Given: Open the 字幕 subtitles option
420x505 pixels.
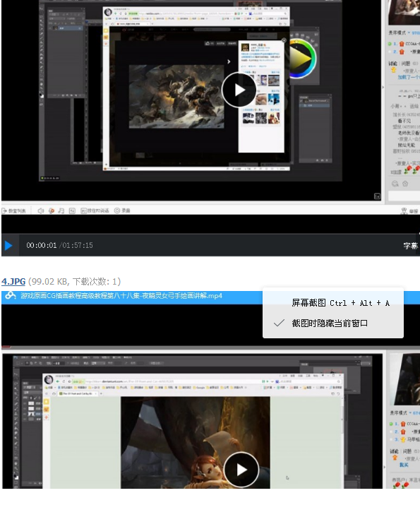Looking at the screenshot, I should [x=411, y=246].
